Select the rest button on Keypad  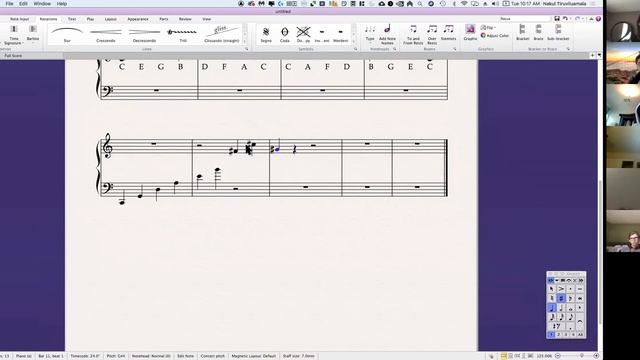[x=557, y=326]
